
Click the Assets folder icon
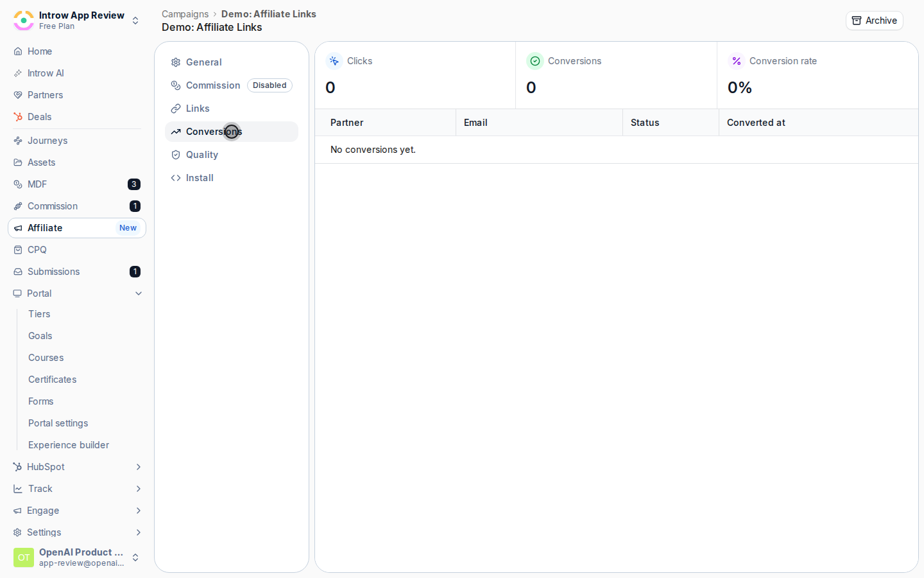tap(18, 162)
